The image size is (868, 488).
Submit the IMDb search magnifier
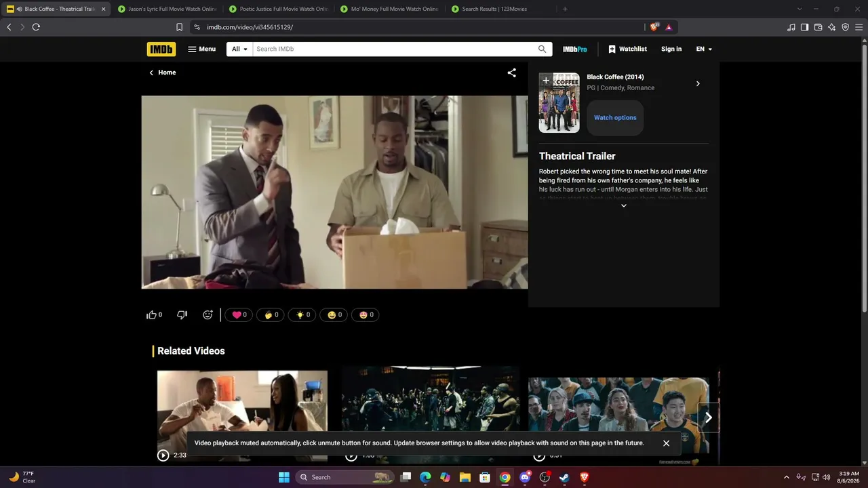542,49
